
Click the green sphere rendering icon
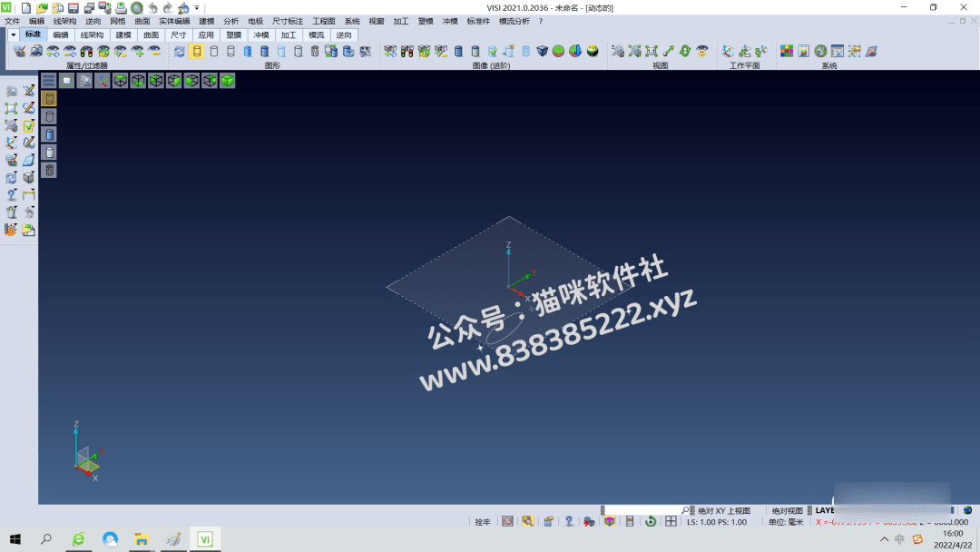click(x=558, y=51)
